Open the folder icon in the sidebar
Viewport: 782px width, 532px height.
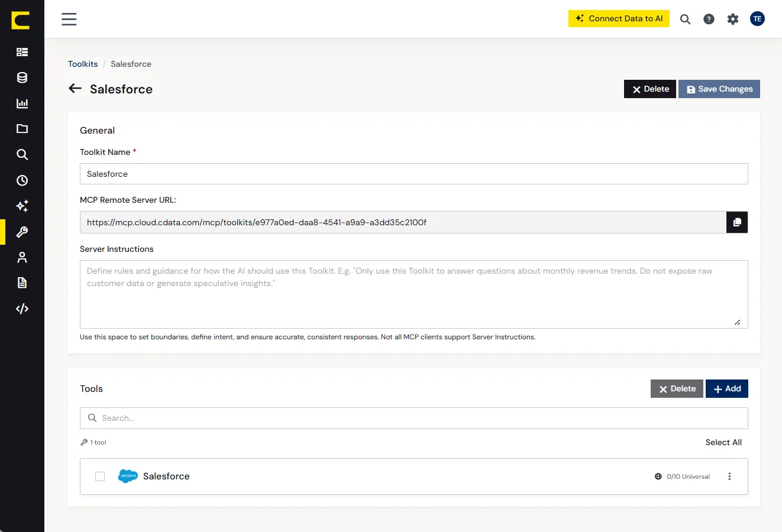[x=22, y=129]
